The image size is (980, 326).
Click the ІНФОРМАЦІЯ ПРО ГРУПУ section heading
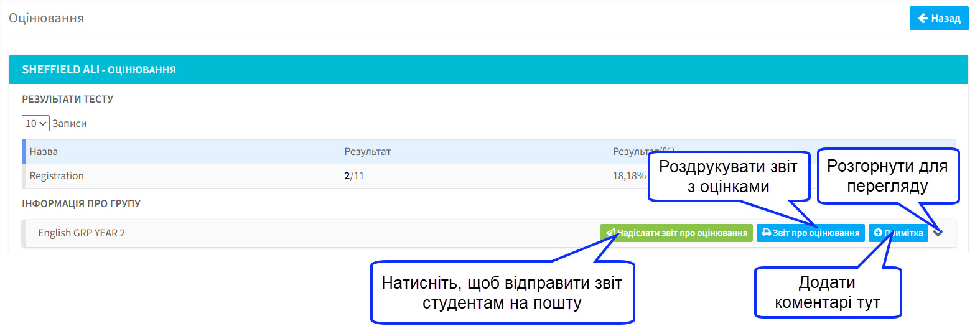pyautogui.click(x=81, y=204)
